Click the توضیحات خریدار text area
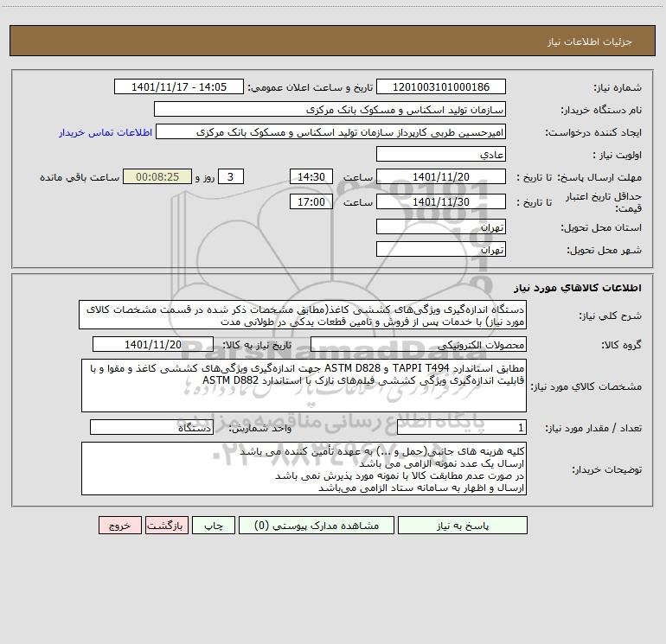The image size is (666, 644). (304, 469)
